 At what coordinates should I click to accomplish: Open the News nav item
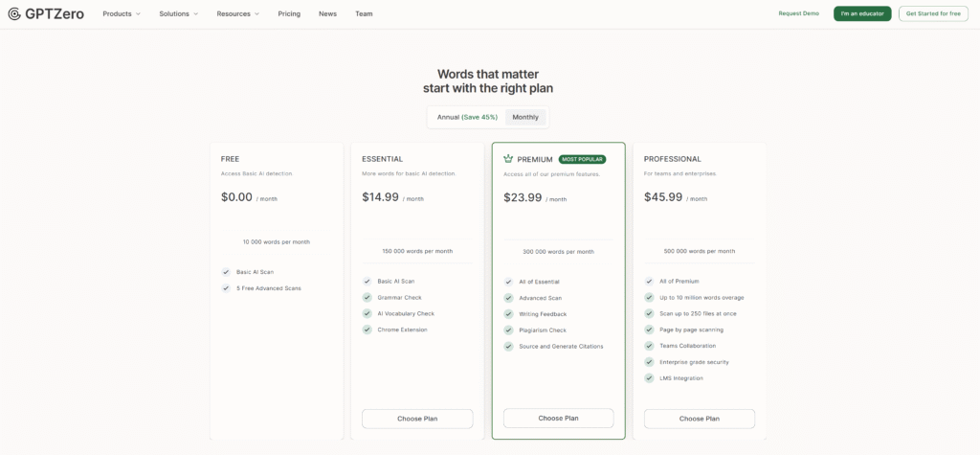pos(327,13)
